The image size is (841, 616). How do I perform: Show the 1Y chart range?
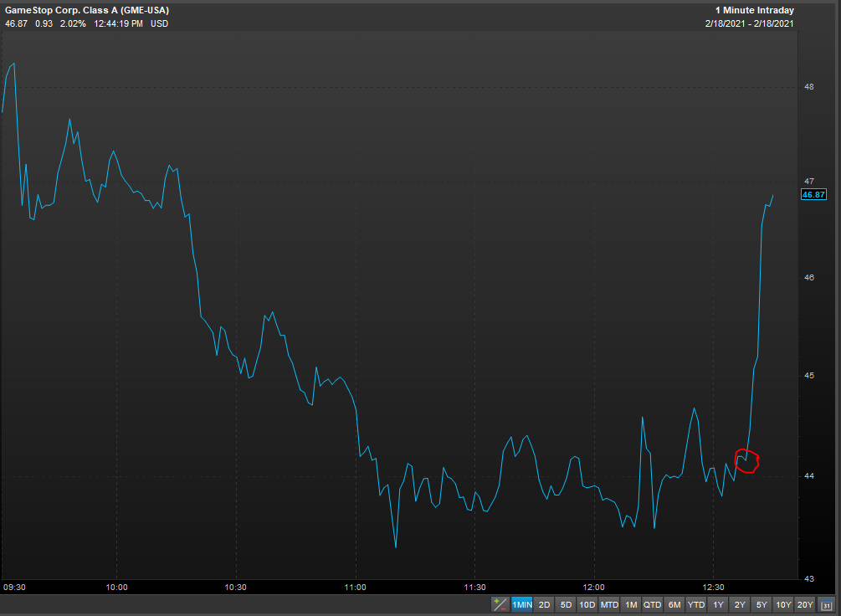click(718, 604)
